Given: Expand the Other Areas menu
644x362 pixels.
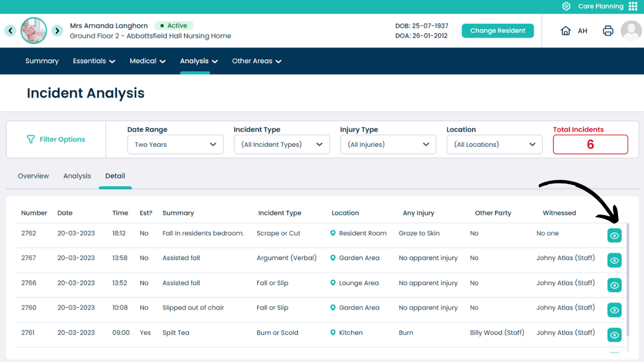Looking at the screenshot, I should click(257, 61).
